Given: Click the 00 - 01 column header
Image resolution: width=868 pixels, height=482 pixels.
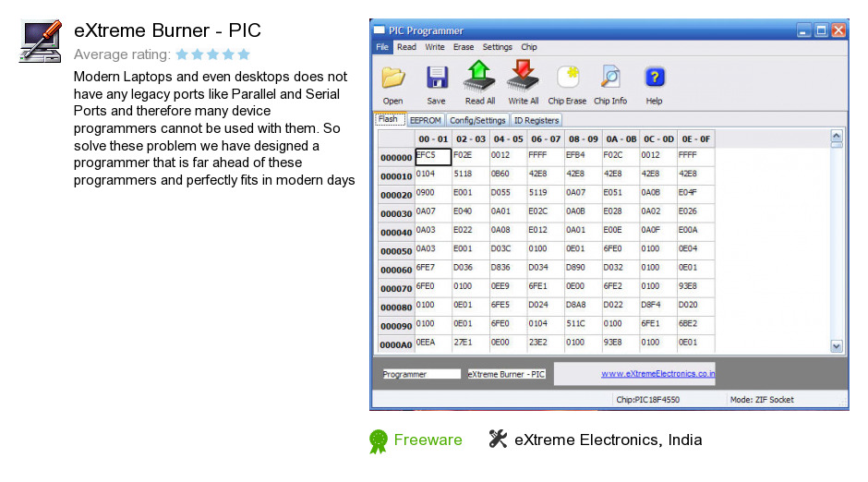Looking at the screenshot, I should (x=433, y=139).
